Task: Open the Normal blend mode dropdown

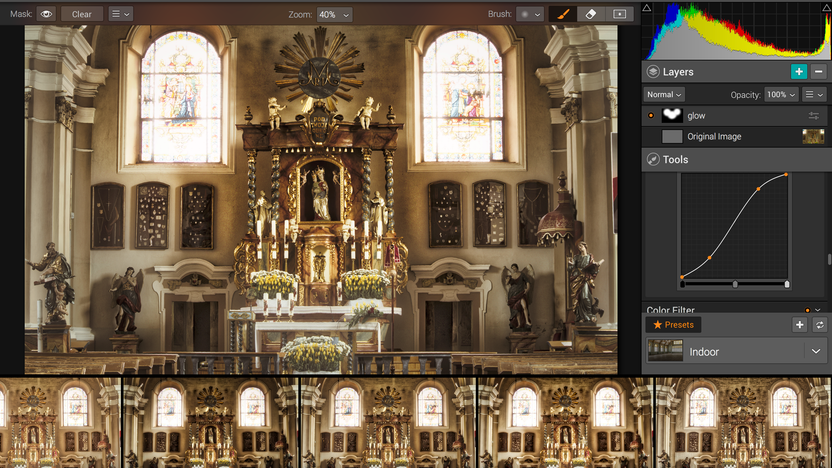Action: click(x=664, y=94)
